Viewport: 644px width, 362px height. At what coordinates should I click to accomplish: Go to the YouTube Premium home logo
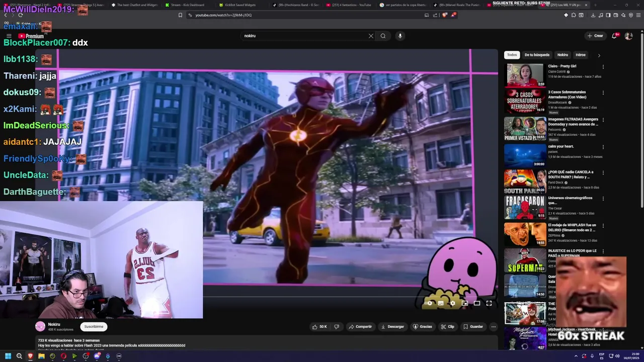click(x=31, y=36)
